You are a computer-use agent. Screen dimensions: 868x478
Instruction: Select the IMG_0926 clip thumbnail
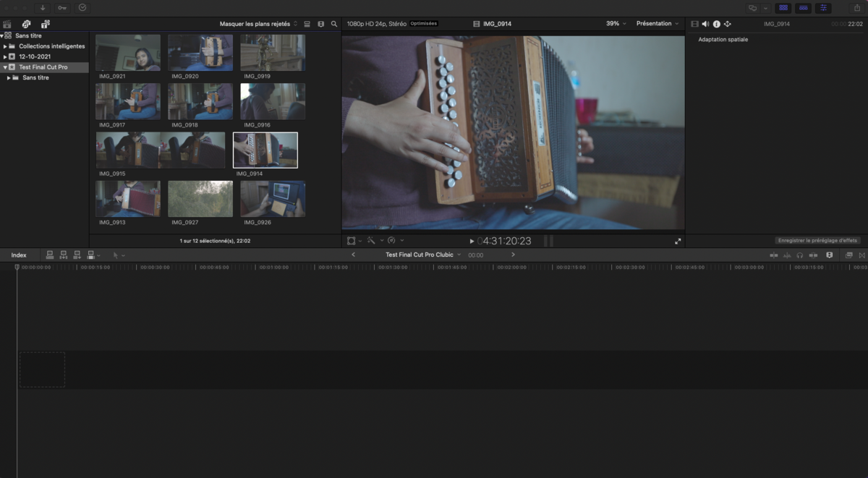pos(273,199)
